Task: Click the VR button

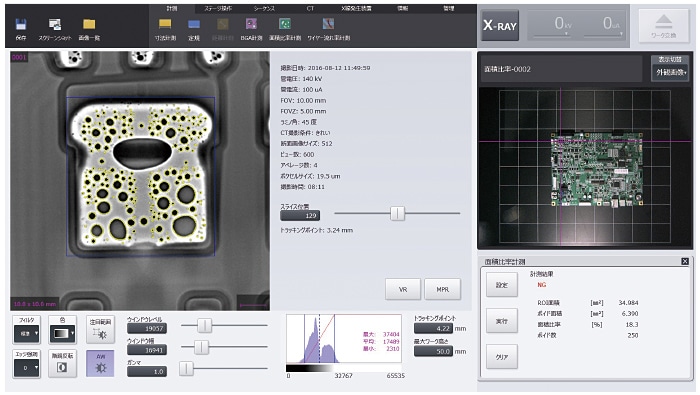Action: click(x=403, y=289)
